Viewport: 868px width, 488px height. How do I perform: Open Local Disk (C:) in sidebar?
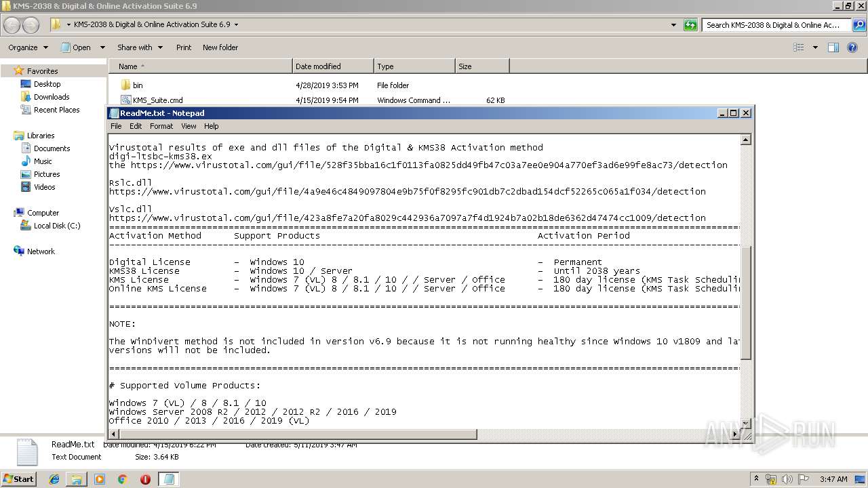(57, 226)
